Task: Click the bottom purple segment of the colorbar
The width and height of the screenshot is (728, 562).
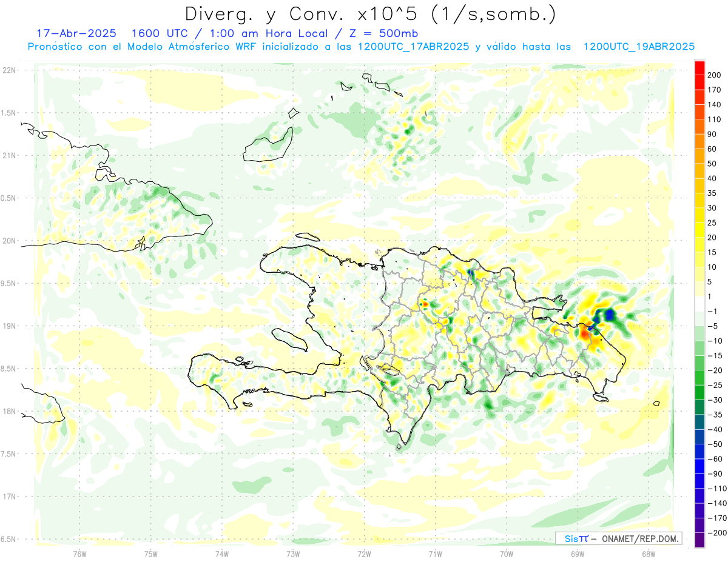Action: tap(699, 540)
